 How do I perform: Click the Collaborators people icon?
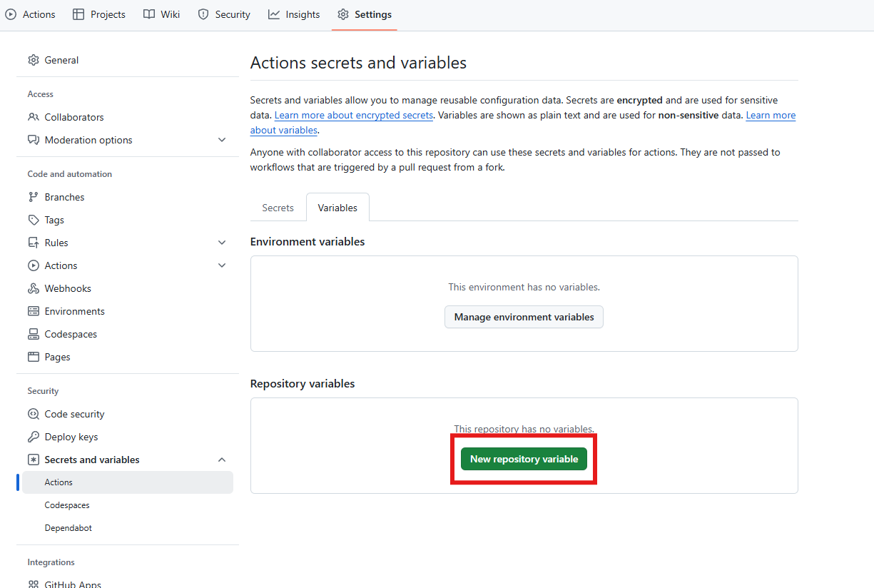pyautogui.click(x=34, y=117)
